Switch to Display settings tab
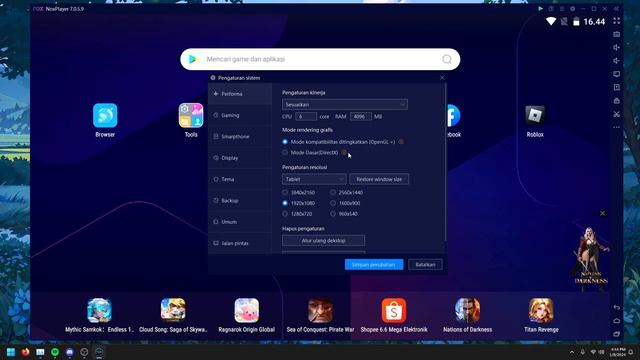This screenshot has height=360, width=640. [240, 158]
